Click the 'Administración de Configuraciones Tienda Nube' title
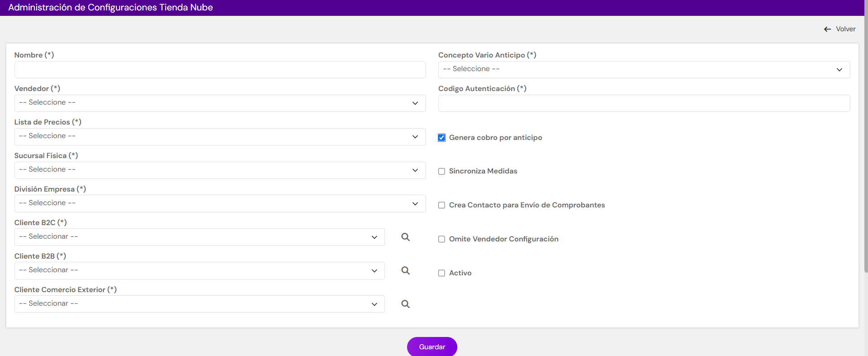868x356 pixels. [x=110, y=8]
